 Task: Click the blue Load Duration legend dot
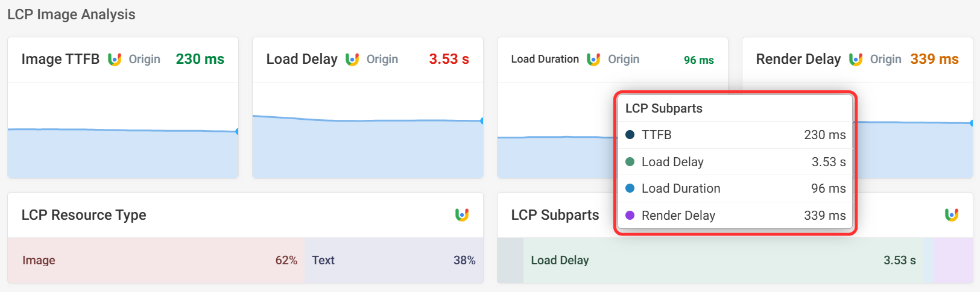(x=630, y=188)
